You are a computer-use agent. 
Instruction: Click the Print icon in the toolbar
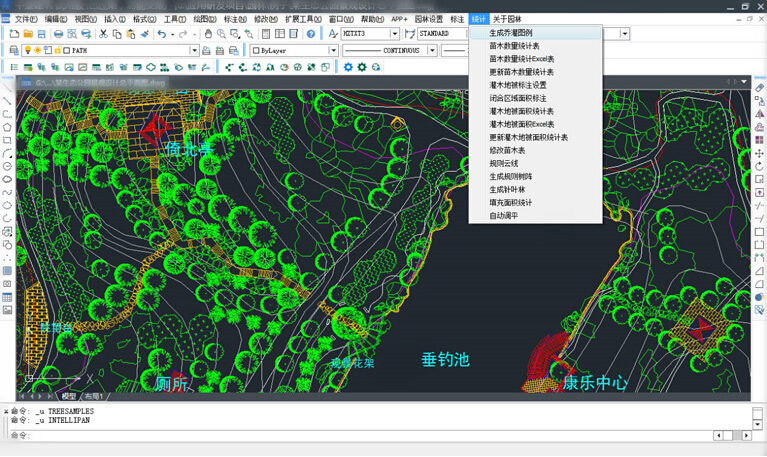(59, 34)
